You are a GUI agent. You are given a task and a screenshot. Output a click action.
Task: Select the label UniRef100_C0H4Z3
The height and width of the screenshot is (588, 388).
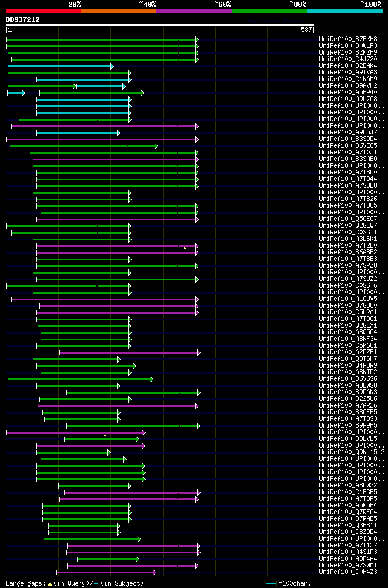pyautogui.click(x=348, y=572)
